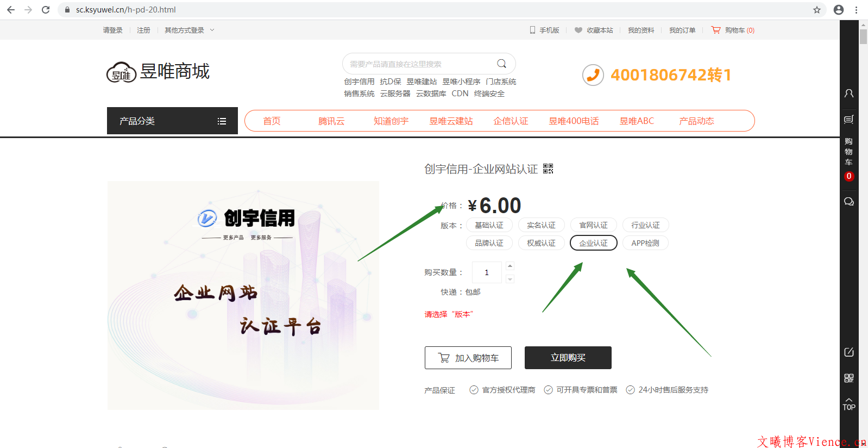The width and height of the screenshot is (868, 448).
Task: Click the 加入购物车 button
Action: tap(468, 358)
